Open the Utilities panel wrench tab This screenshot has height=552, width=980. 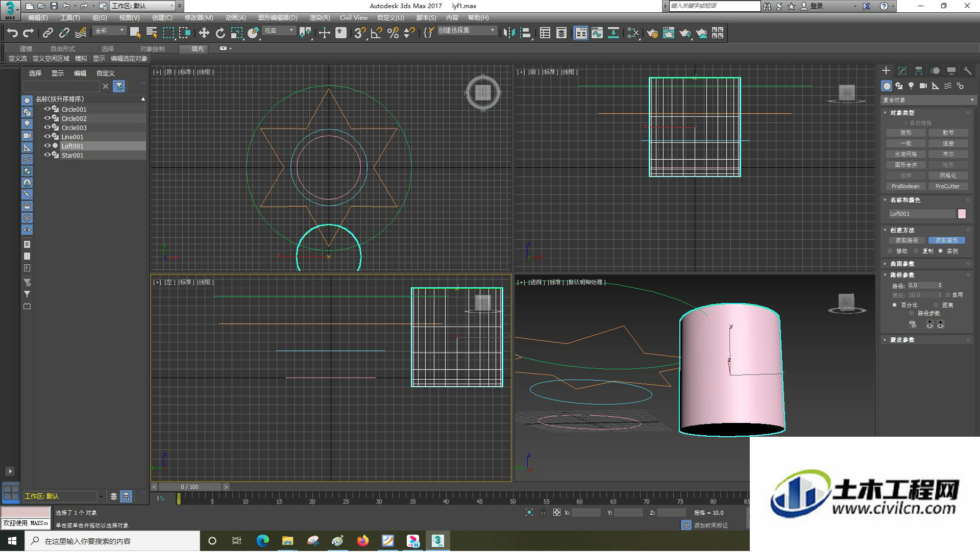point(967,71)
